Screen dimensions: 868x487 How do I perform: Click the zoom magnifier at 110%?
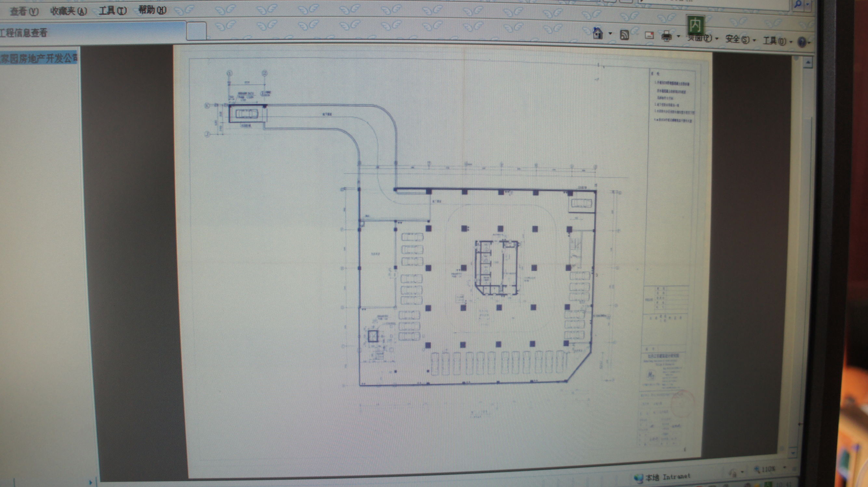click(757, 469)
